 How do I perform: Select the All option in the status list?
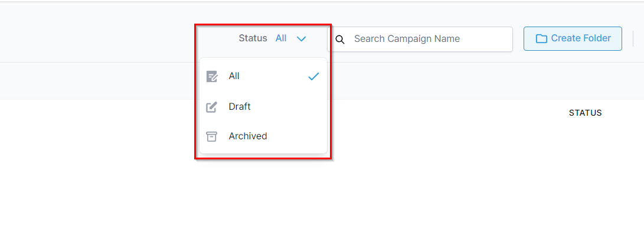[263, 76]
